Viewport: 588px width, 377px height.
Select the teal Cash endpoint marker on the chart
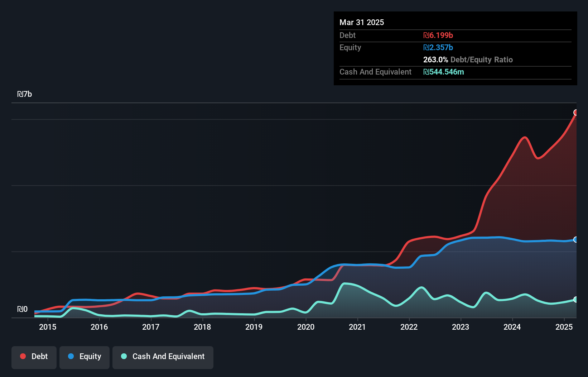pyautogui.click(x=576, y=299)
